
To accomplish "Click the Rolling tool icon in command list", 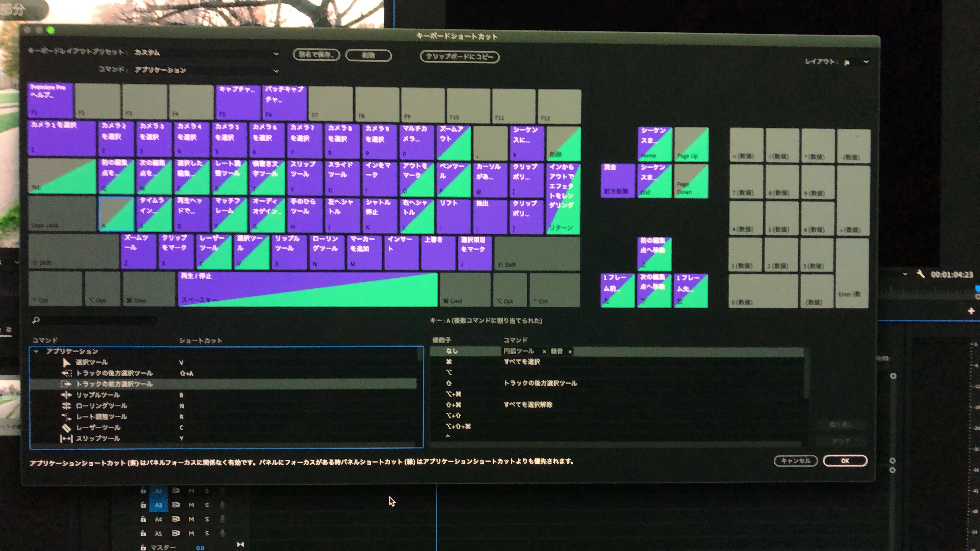I will pyautogui.click(x=66, y=406).
